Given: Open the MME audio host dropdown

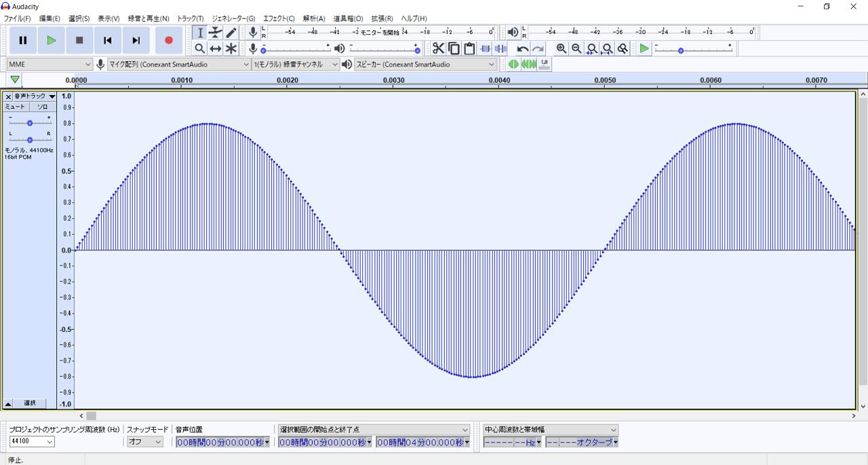Looking at the screenshot, I should (x=50, y=64).
